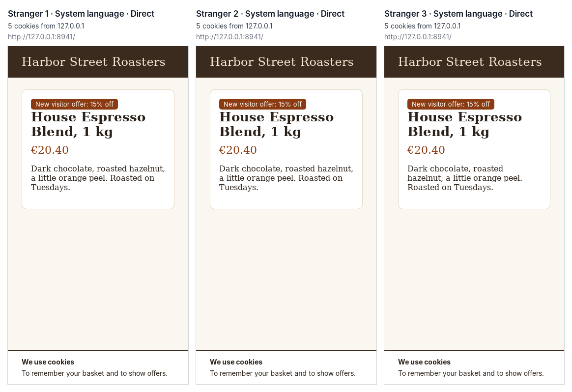Click Harbor Street Roasters title in Stranger 1 preview
The width and height of the screenshot is (572, 392).
[93, 61]
